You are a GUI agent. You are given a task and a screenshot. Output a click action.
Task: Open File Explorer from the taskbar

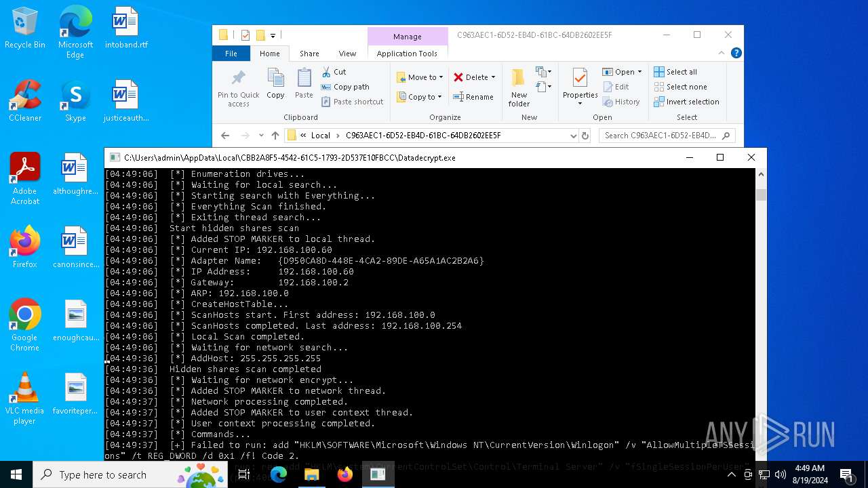point(312,474)
